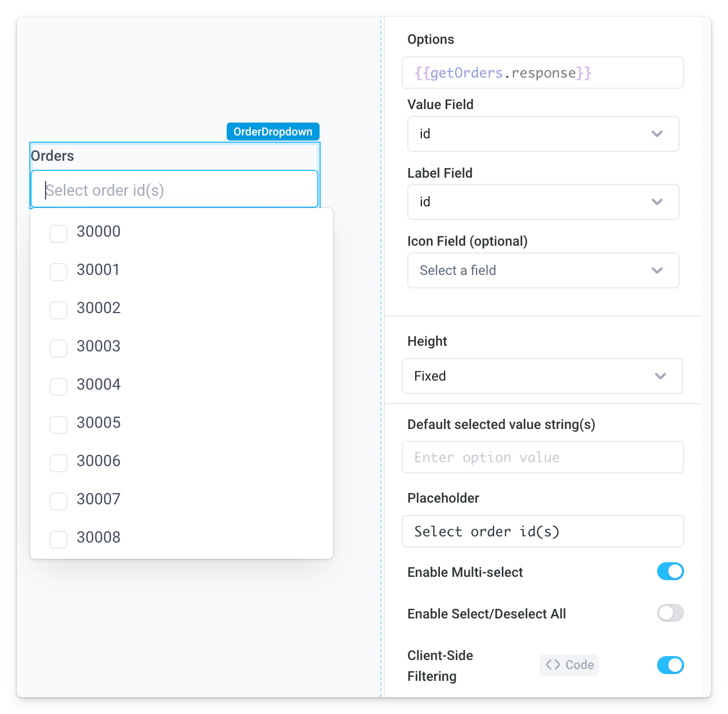This screenshot has height=714, width=728.
Task: Open the Value Field chevron icon
Action: click(x=657, y=134)
